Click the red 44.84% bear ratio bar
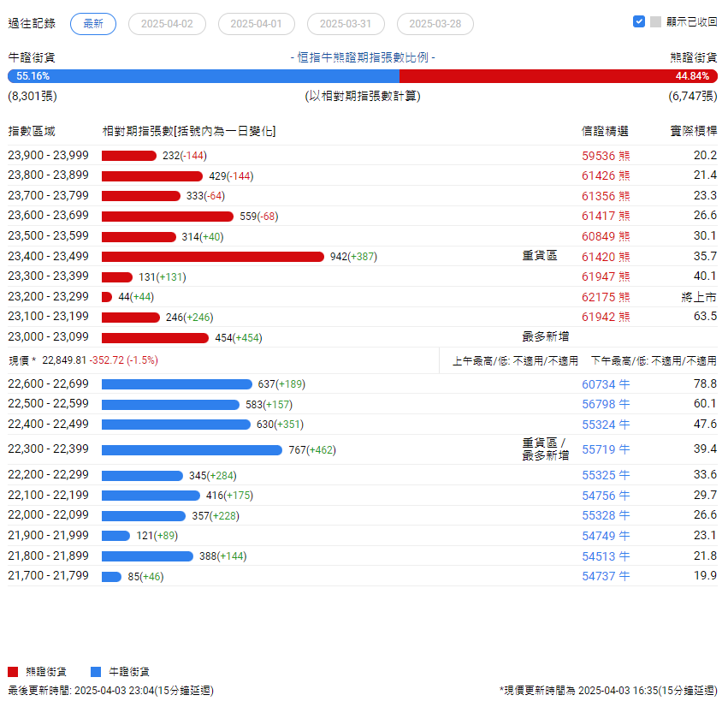 point(558,76)
